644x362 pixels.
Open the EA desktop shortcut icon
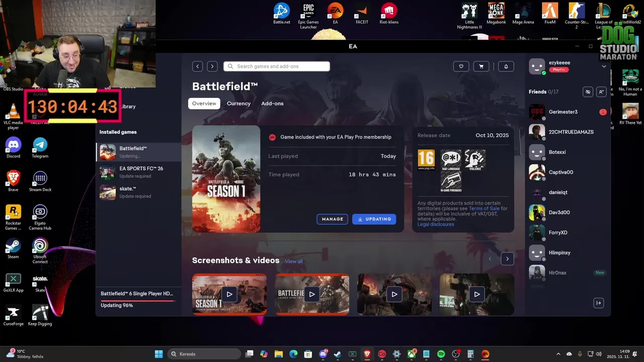click(x=335, y=14)
